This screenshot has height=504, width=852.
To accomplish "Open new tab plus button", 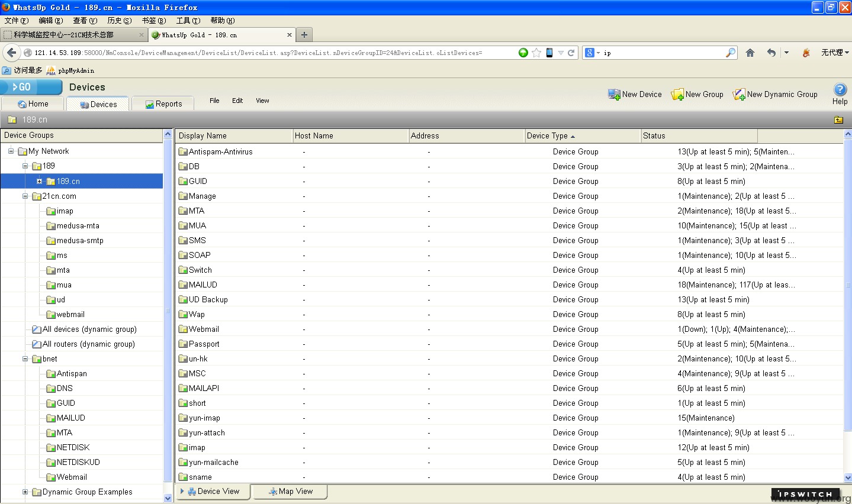I will pyautogui.click(x=304, y=35).
